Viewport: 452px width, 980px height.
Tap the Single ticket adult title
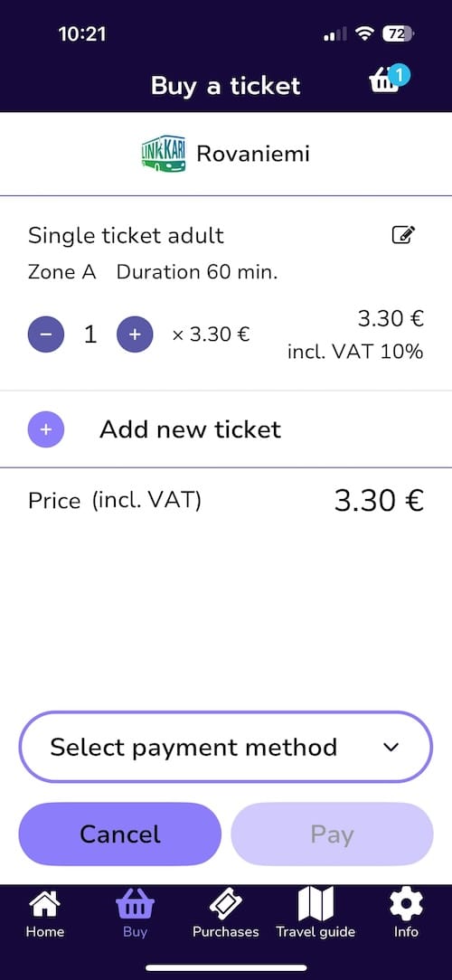point(126,236)
